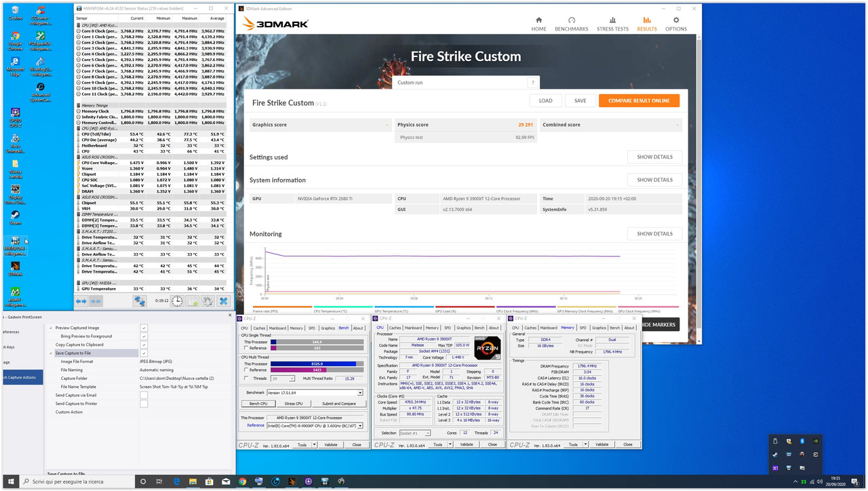Screen dimensions: 868x491
Task: Start the Bench CPU benchmark in CPU-Z
Action: 258,404
